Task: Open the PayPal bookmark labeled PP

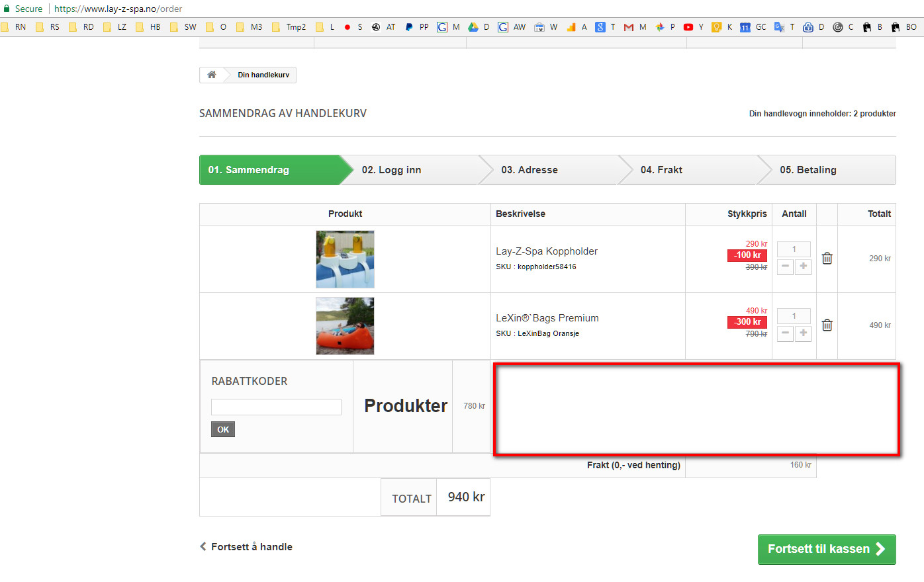Action: coord(416,27)
